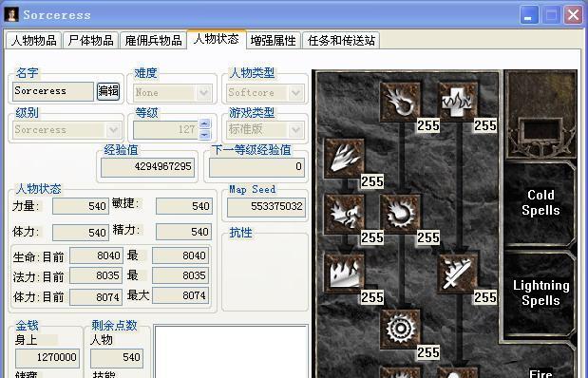Open the 级别 dropdown showing Sorceress

[x=66, y=130]
